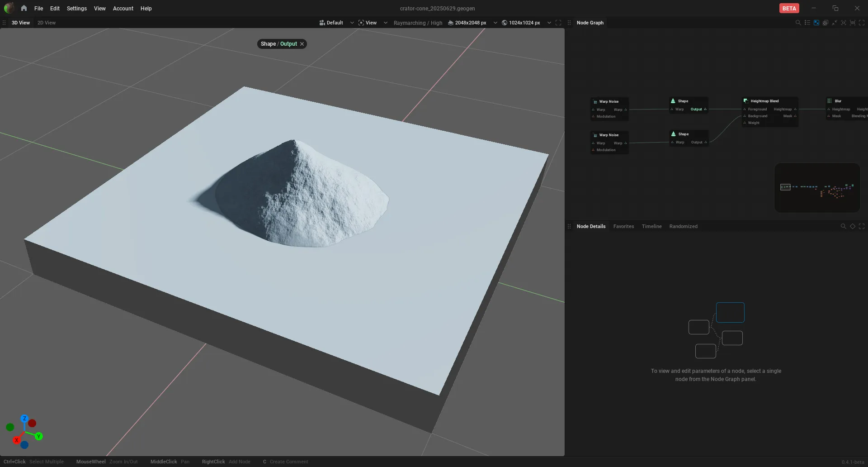This screenshot has height=467, width=868.
Task: Switch to the Timeline tab
Action: (651, 226)
